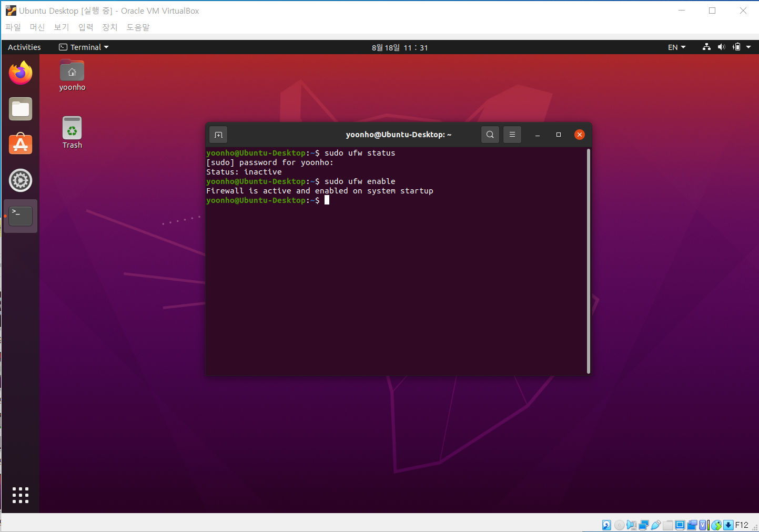Click the Activities button
The height and width of the screenshot is (532, 759).
click(x=24, y=47)
